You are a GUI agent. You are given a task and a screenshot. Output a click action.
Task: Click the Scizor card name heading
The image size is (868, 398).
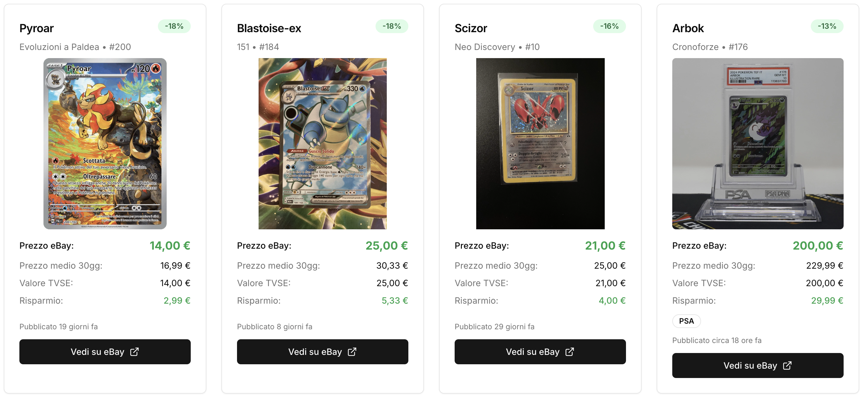(471, 28)
